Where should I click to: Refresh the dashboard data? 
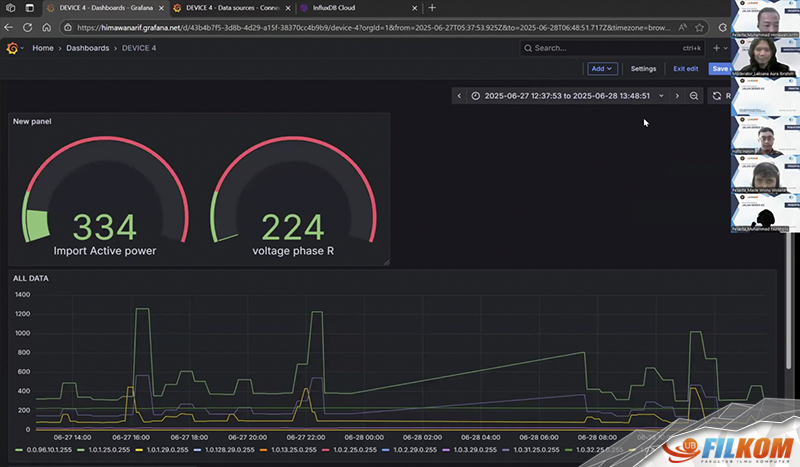717,96
